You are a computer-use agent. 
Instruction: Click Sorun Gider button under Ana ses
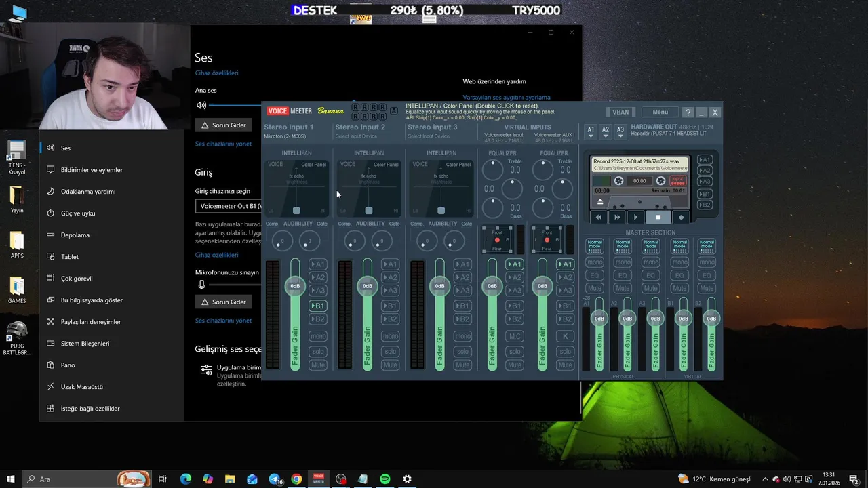223,125
